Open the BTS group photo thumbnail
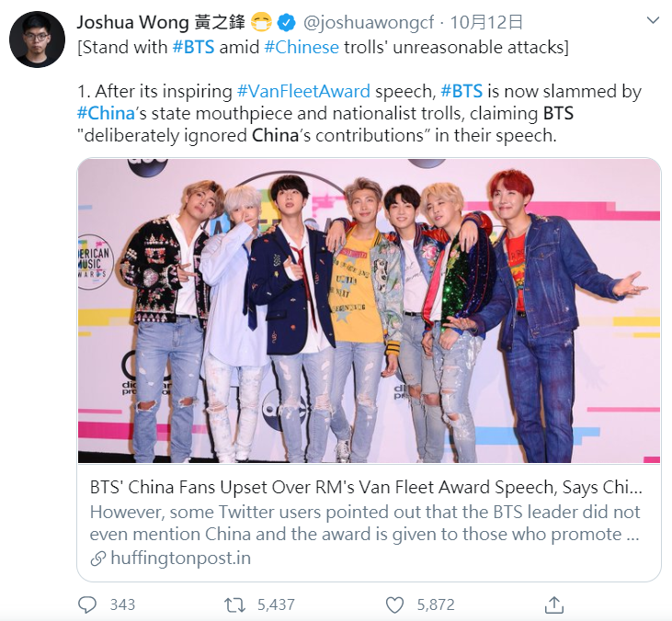The image size is (672, 621). tap(369, 310)
